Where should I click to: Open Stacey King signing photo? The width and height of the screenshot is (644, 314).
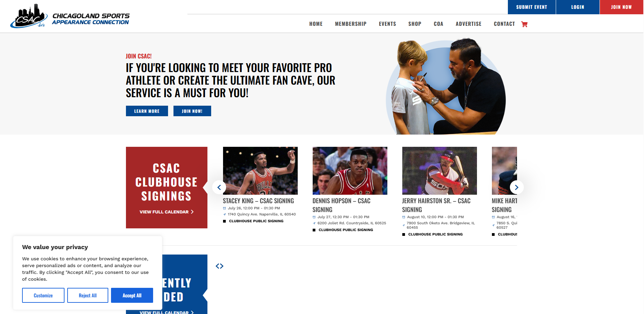point(260,171)
